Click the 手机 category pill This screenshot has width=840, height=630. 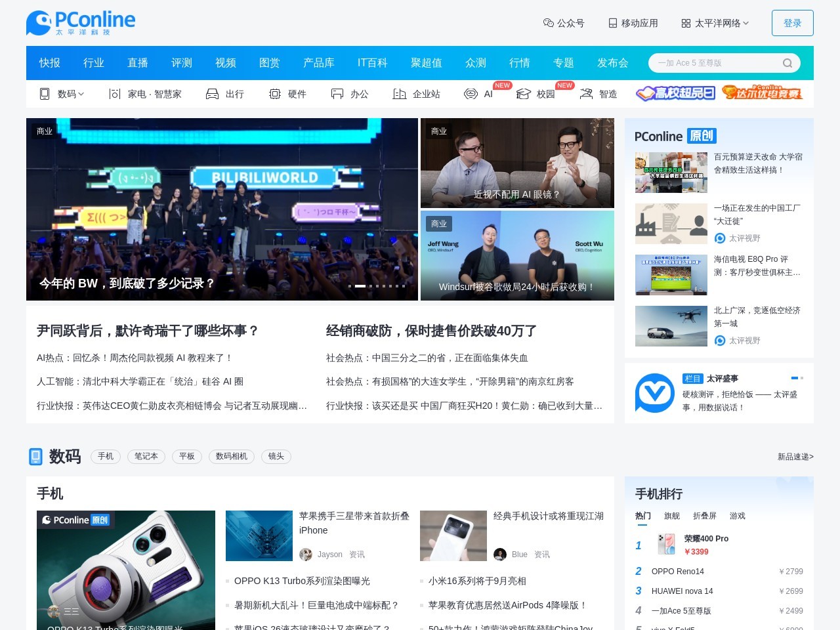pyautogui.click(x=106, y=456)
